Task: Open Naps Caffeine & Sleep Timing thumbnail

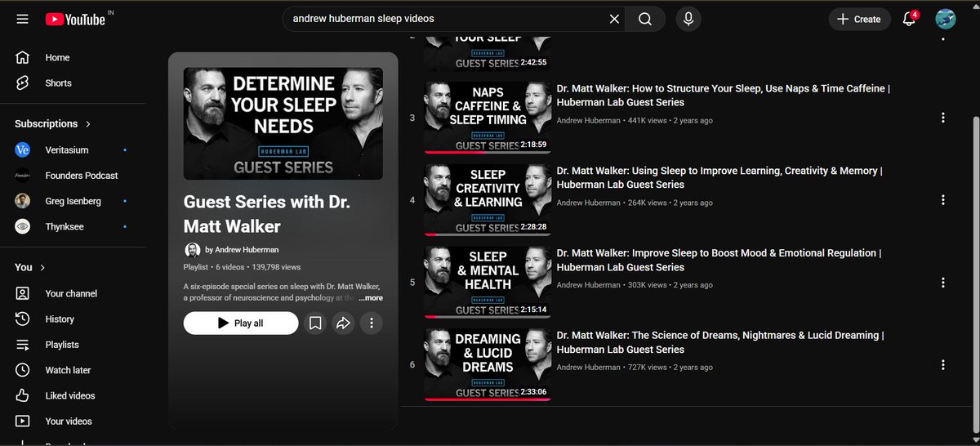Action: click(488, 118)
